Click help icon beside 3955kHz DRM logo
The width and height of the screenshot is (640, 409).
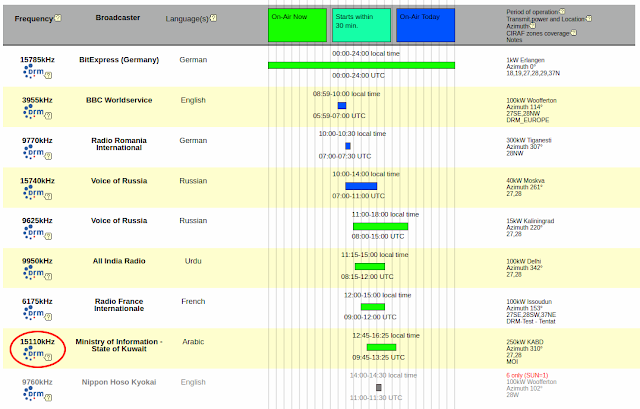pos(48,116)
